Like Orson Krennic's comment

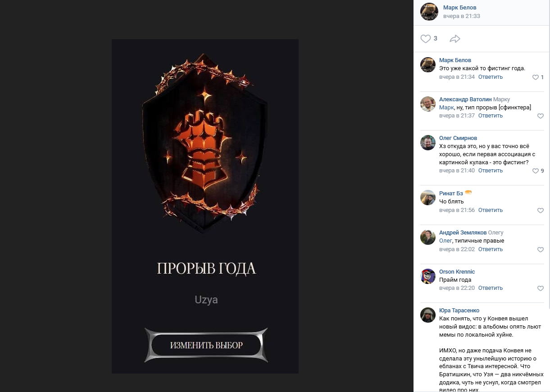pos(541,288)
